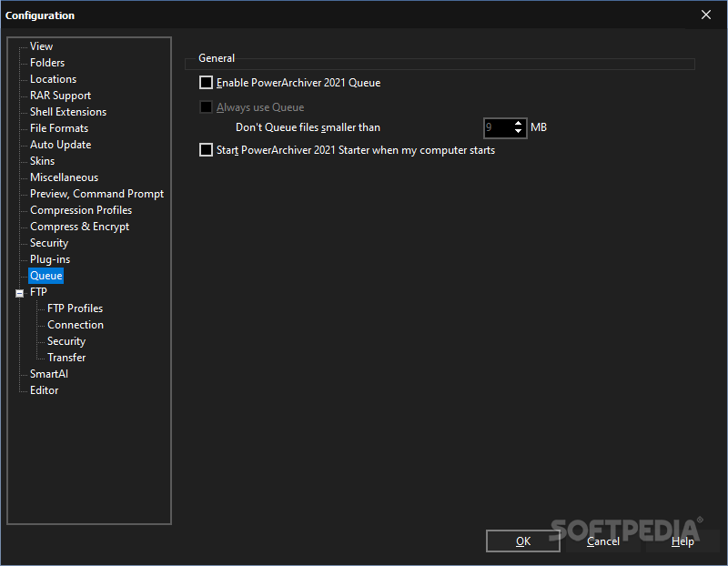728x566 pixels.
Task: Go to Locations settings
Action: click(x=54, y=79)
